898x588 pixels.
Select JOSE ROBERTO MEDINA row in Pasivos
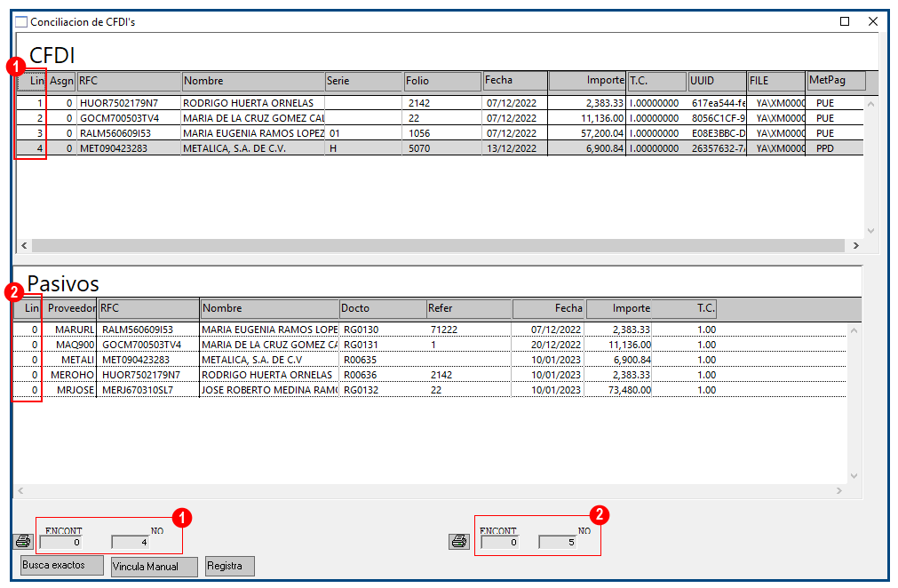coord(268,390)
